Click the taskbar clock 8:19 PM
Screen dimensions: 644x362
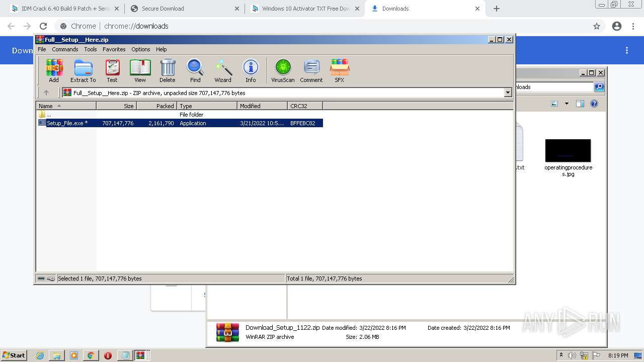tap(618, 355)
